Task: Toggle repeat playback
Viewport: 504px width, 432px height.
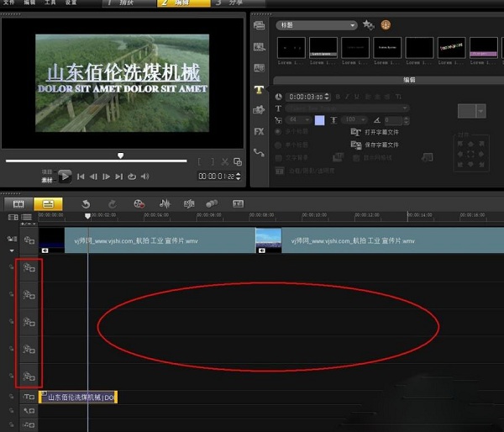Action: (132, 176)
